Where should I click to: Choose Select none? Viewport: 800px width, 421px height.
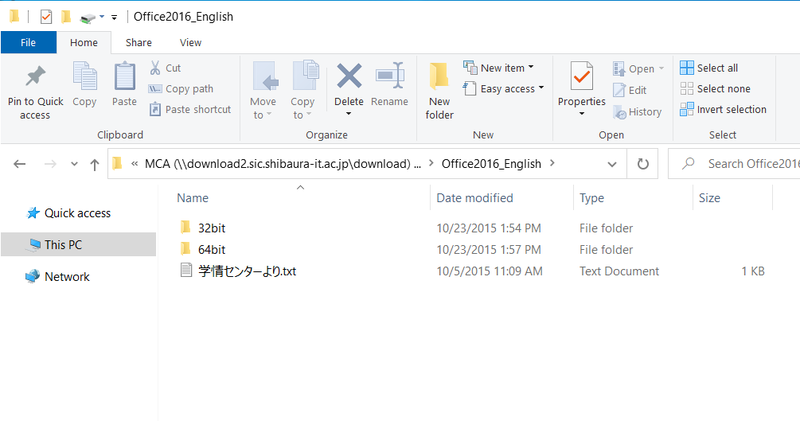pos(715,89)
